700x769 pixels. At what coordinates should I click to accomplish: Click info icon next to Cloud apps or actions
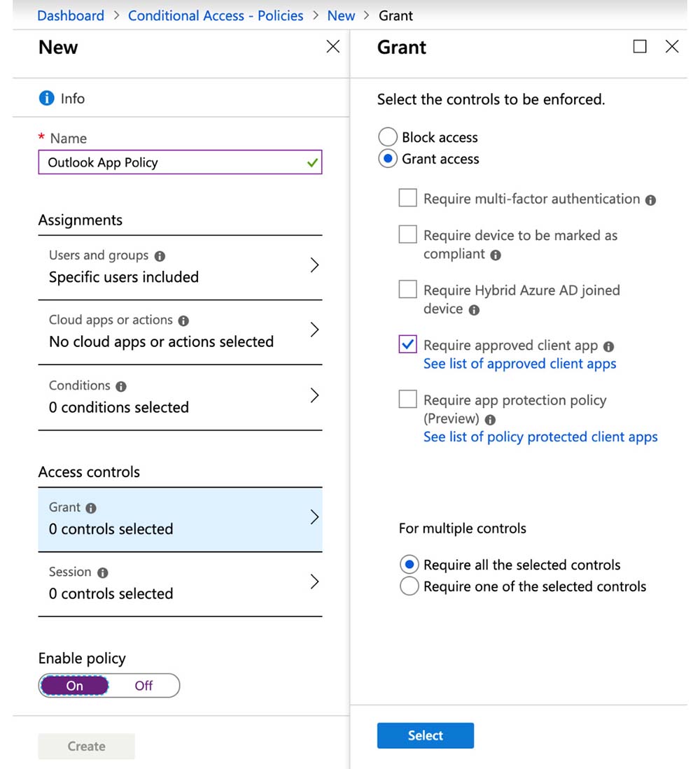pos(183,320)
